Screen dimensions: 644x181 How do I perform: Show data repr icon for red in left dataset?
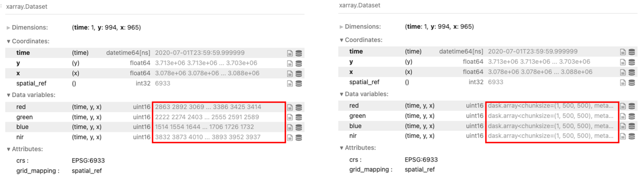299,107
